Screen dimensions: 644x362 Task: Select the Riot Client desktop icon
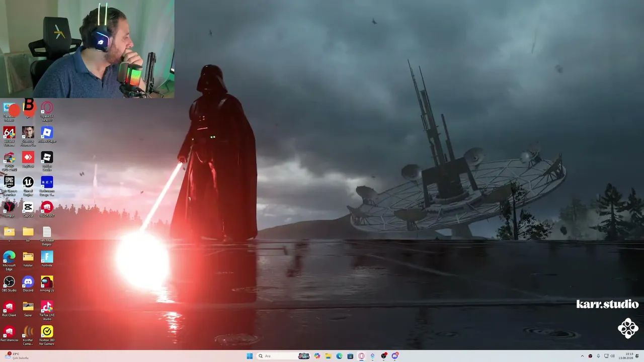tap(9, 309)
